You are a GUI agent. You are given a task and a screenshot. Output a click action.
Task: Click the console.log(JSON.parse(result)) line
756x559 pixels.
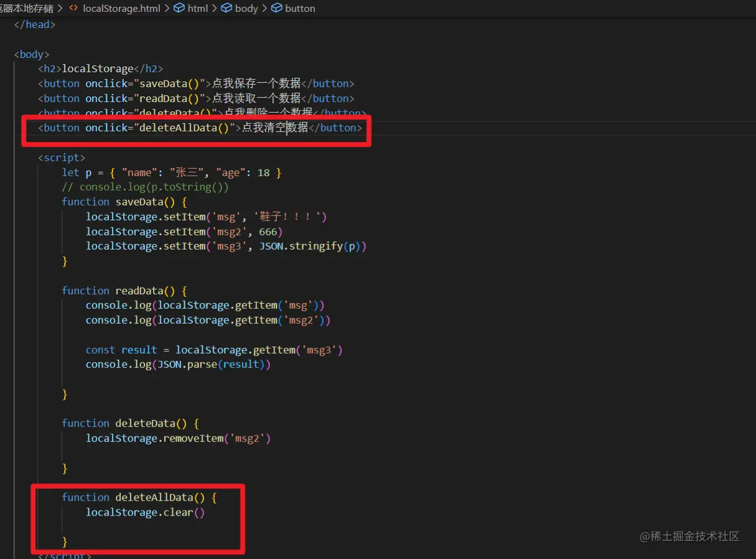(x=179, y=364)
